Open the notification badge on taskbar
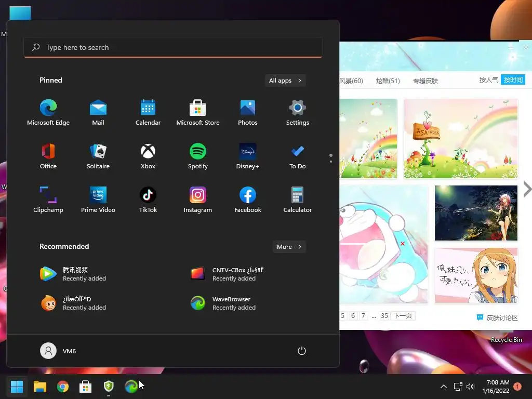Viewport: 532px width, 399px height. click(517, 387)
